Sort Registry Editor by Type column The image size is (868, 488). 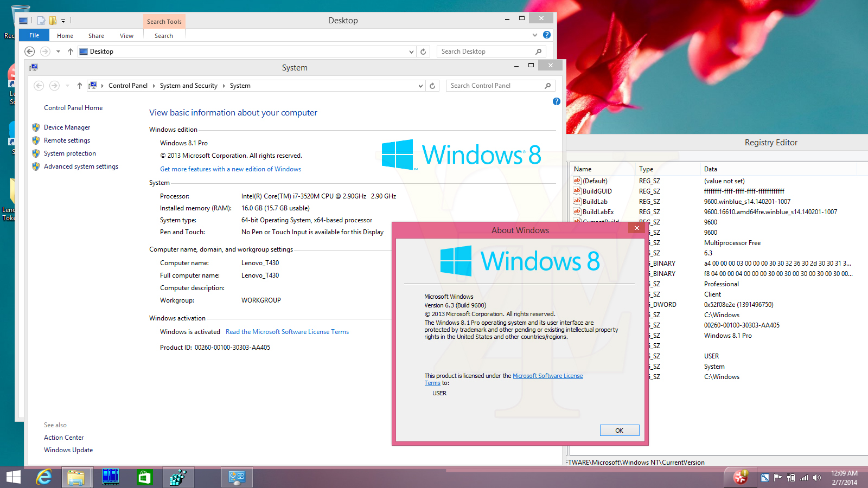point(667,169)
